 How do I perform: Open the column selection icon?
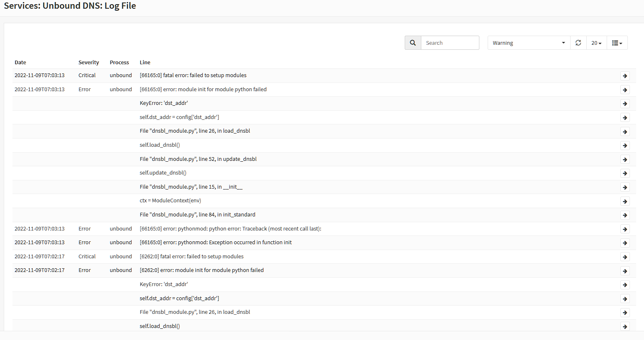pyautogui.click(x=615, y=43)
